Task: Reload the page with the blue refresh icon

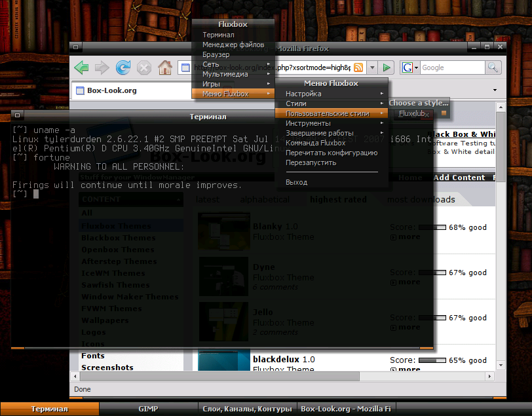Action: pos(123,67)
